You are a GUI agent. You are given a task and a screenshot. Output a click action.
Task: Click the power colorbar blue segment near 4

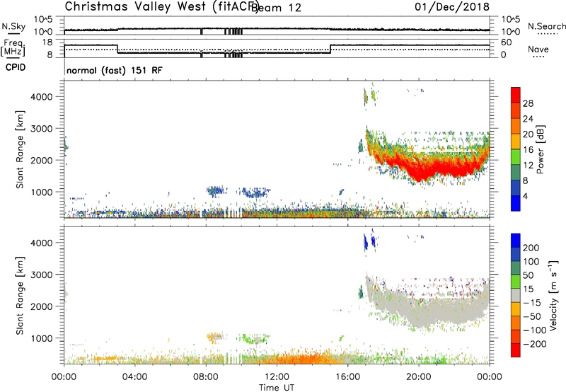pos(516,202)
